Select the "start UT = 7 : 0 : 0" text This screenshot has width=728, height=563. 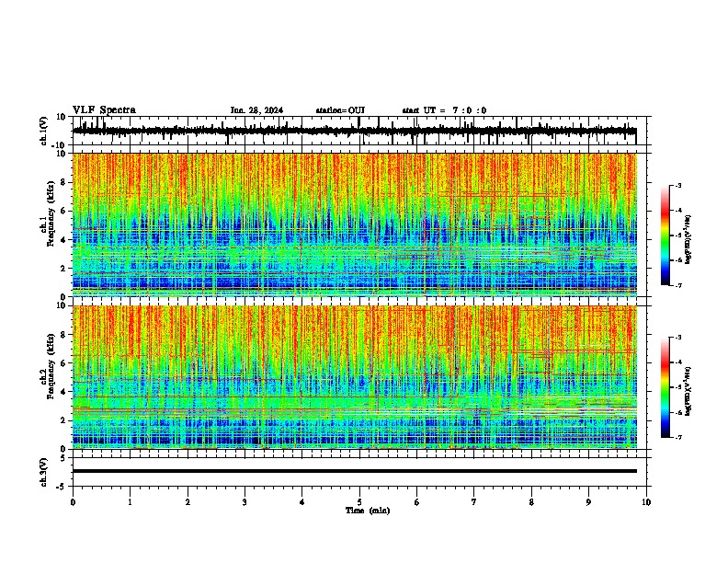444,110
